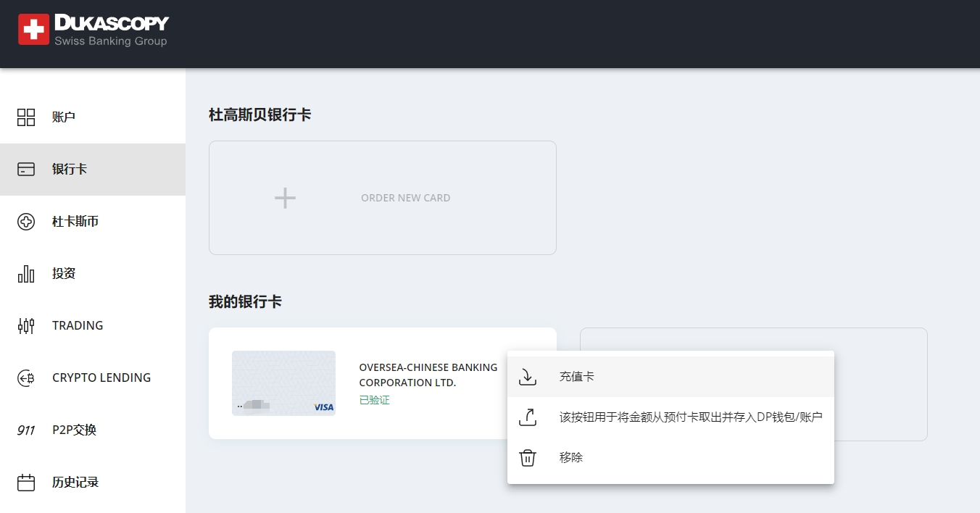Image resolution: width=980 pixels, height=513 pixels.
Task: Click the Dukascopy Swiss Banking Group wordmark
Action: 112,30
